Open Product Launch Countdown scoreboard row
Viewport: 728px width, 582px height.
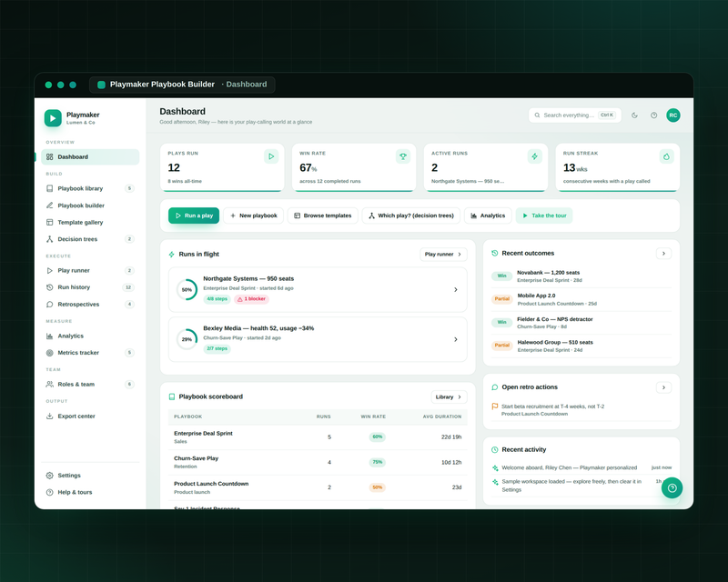click(x=318, y=487)
